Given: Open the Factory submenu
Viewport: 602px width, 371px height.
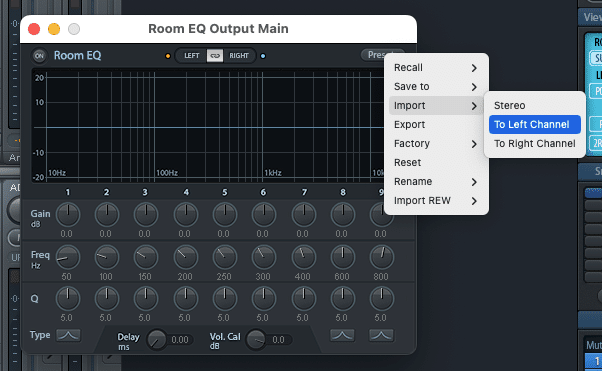Looking at the screenshot, I should pos(436,144).
